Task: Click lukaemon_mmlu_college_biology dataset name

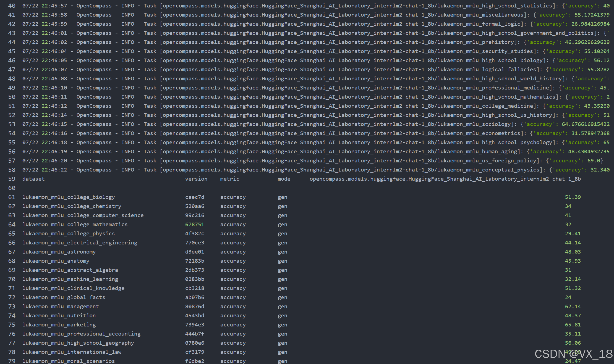Action: (69, 197)
